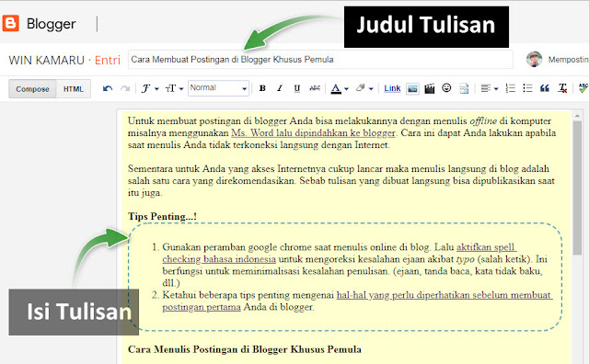589x364 pixels.
Task: Insert an image using the toolbar
Action: pos(412,88)
